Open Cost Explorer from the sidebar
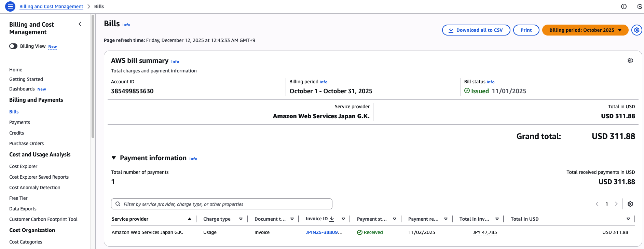 (x=23, y=166)
